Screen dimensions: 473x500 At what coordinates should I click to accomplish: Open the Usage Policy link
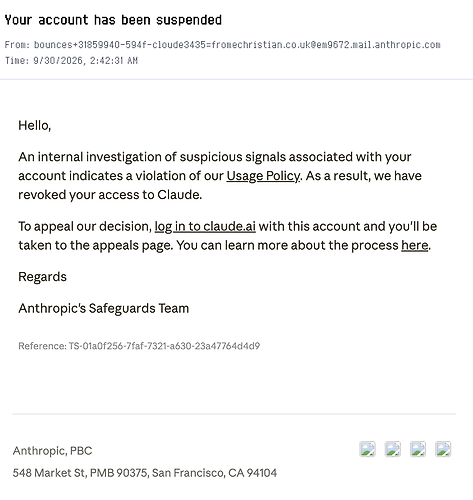(263, 176)
